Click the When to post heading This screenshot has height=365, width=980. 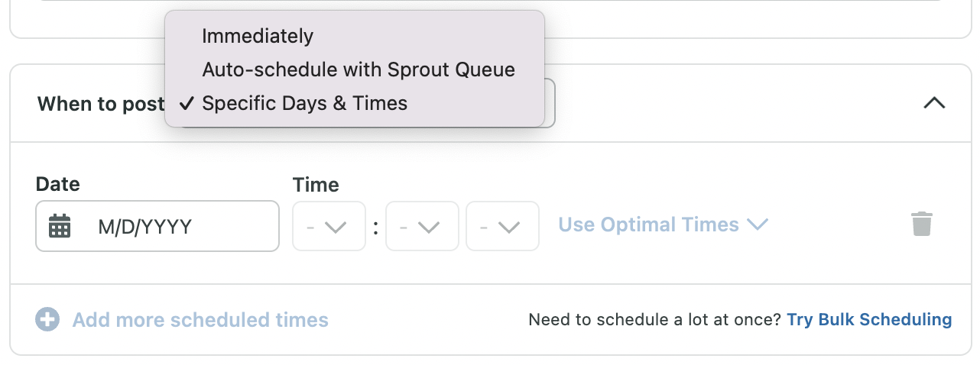click(x=100, y=104)
